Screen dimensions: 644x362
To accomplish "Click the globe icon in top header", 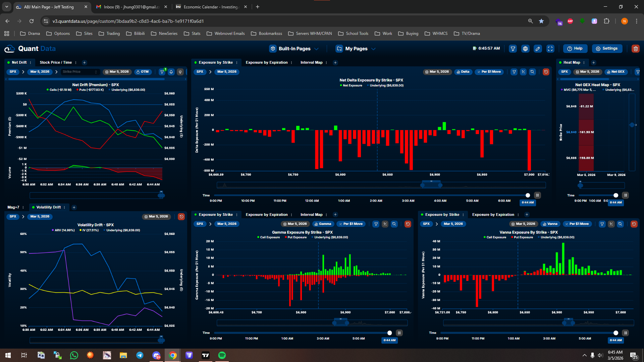I will pyautogui.click(x=525, y=49).
